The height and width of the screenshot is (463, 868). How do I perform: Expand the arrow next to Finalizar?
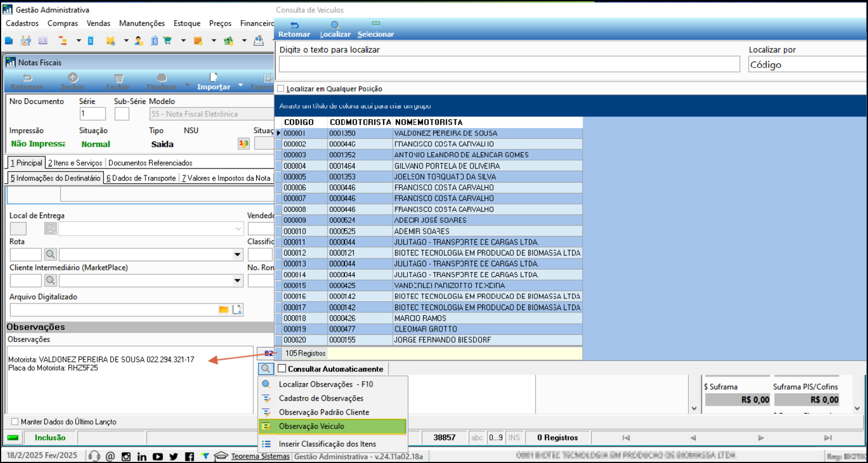click(x=186, y=85)
